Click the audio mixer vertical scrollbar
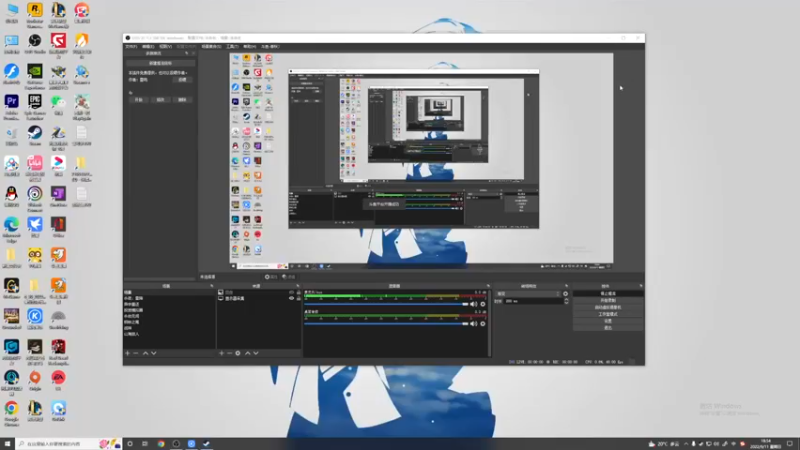 pos(490,322)
